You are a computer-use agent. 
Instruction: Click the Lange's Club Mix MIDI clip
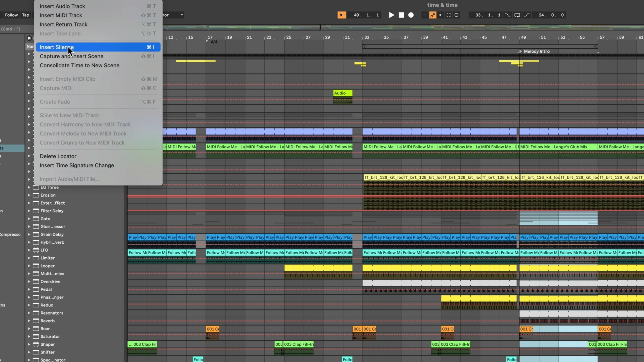tap(558, 147)
